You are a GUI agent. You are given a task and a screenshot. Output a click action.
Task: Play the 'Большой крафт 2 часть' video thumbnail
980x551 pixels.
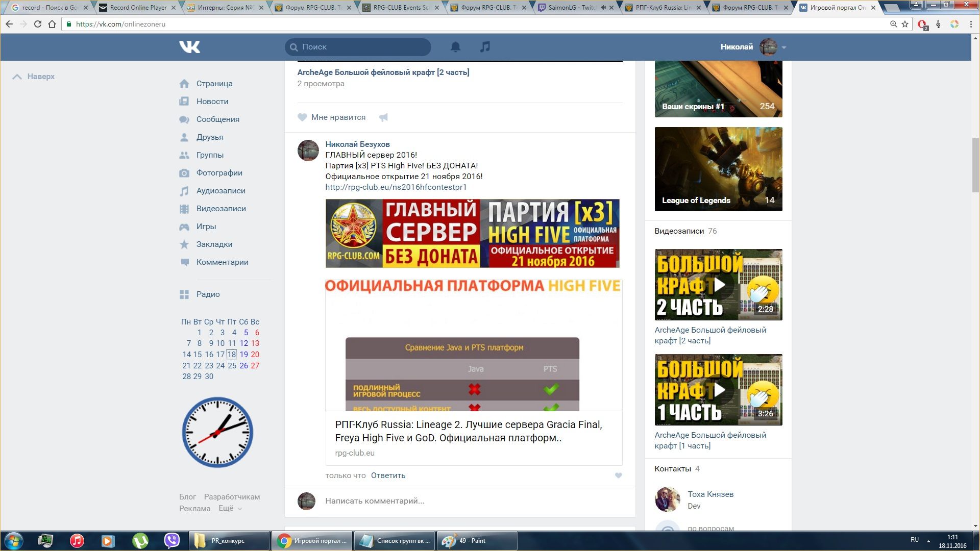718,285
